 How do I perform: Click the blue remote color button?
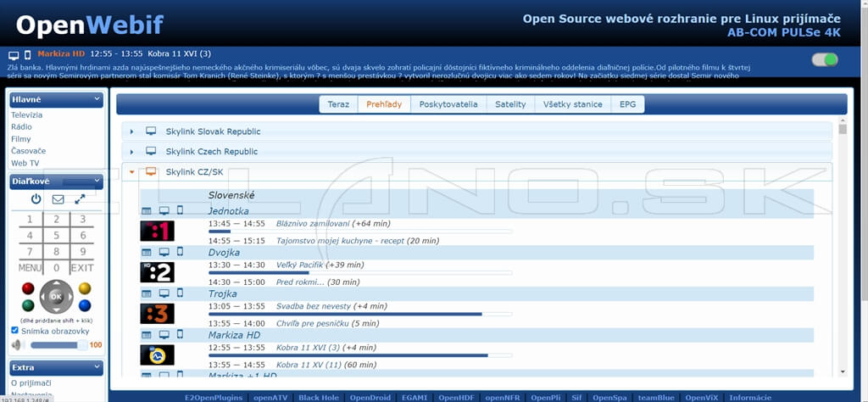[85, 305]
